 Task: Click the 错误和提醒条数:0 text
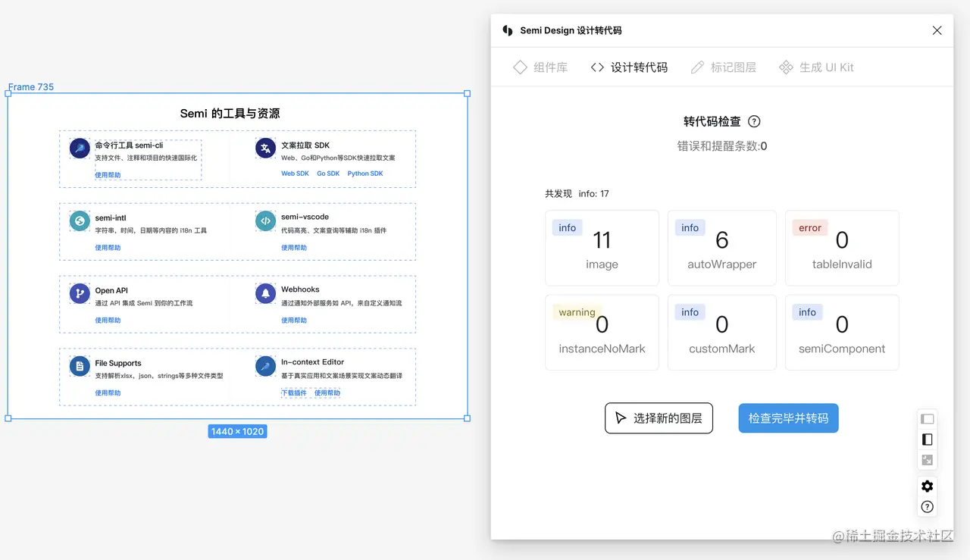(721, 146)
